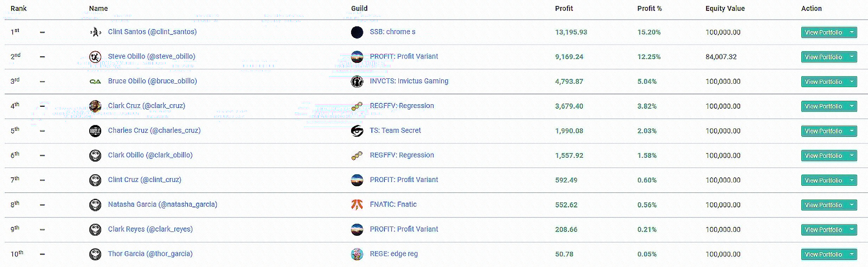This screenshot has width=868, height=267.
Task: Click Charles Cruz's avatar icon
Action: pos(95,131)
